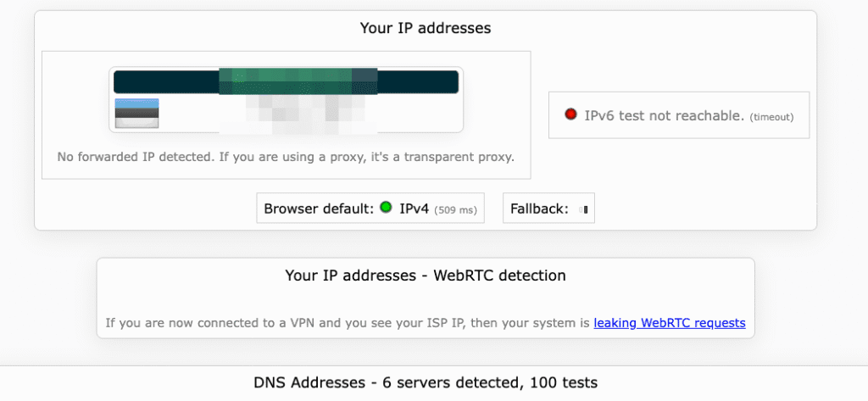Click the "(509 ms)" response time
This screenshot has width=868, height=401.
456,209
